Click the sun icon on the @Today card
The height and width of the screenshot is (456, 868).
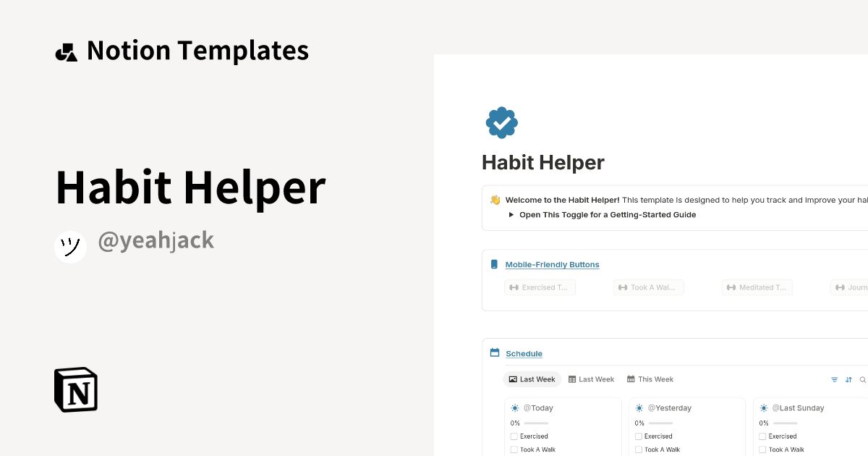pyautogui.click(x=514, y=408)
